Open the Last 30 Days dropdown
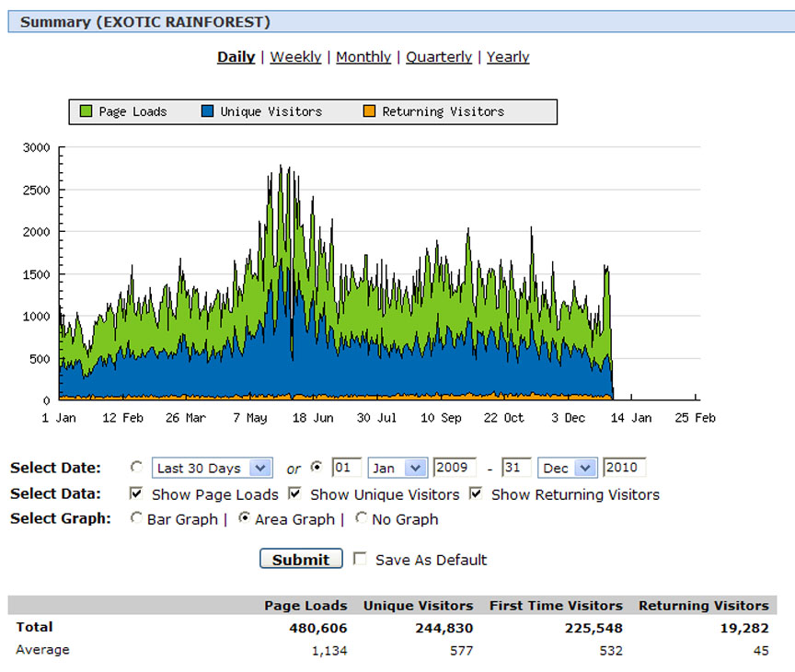The width and height of the screenshot is (795, 672). [x=213, y=468]
